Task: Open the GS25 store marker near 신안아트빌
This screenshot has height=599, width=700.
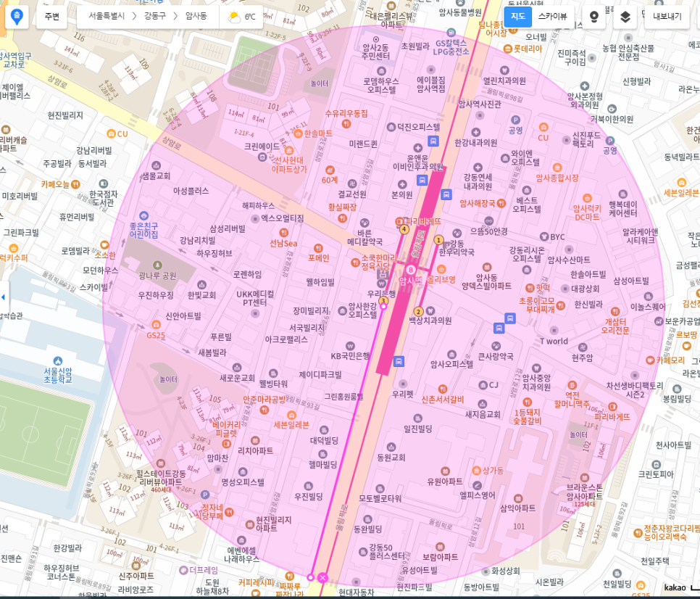Action: [156, 325]
